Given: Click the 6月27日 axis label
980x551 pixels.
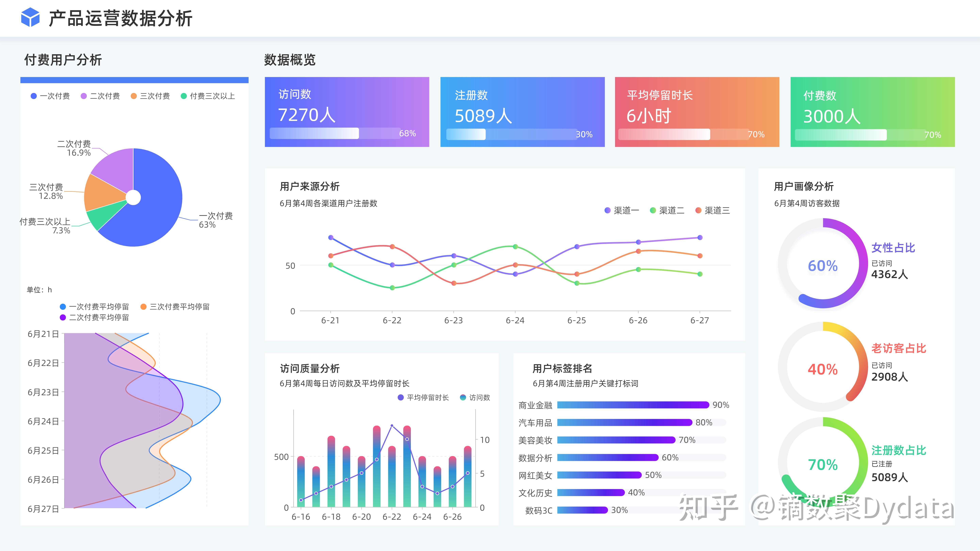Looking at the screenshot, I should 43,509.
